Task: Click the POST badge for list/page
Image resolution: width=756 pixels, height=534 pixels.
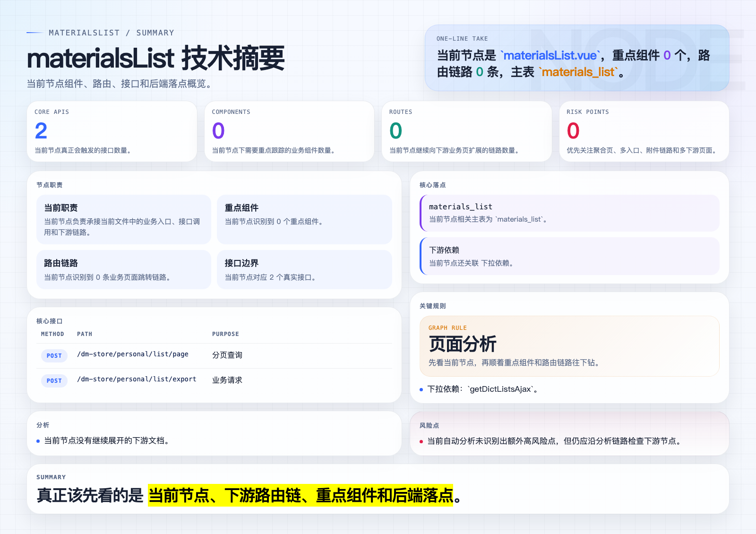Action: [54, 356]
